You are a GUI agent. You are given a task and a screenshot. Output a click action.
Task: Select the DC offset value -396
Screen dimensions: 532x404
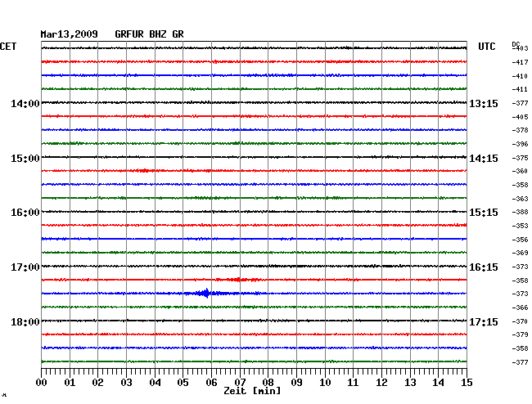click(x=520, y=144)
